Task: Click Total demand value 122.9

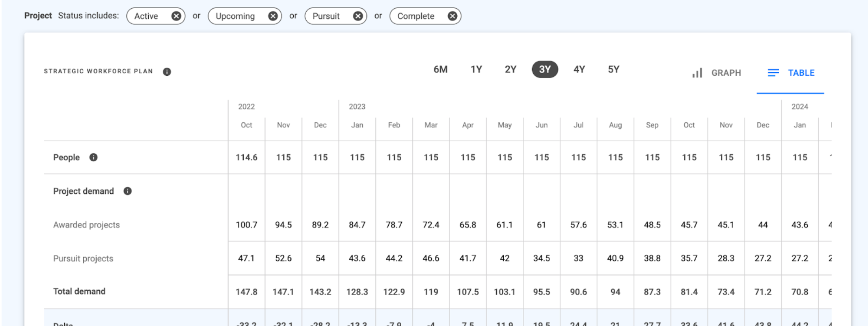Action: (394, 292)
